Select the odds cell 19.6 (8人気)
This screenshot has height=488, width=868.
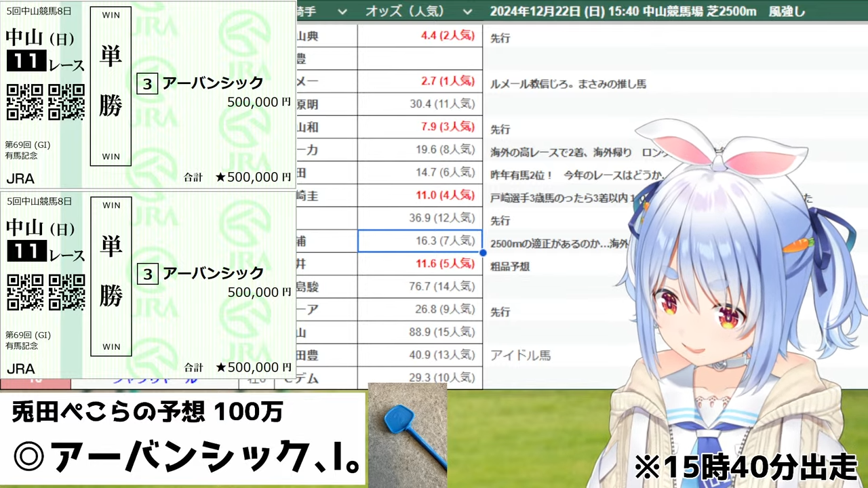click(x=420, y=150)
